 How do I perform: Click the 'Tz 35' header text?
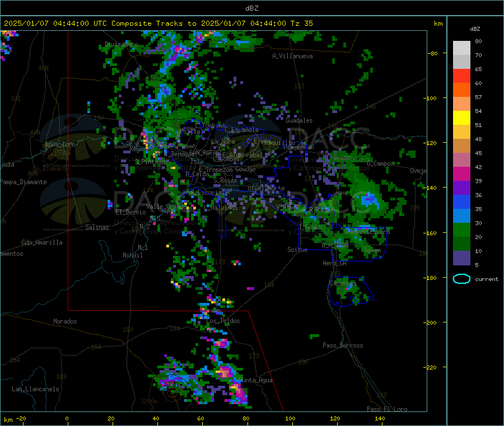pyautogui.click(x=302, y=24)
